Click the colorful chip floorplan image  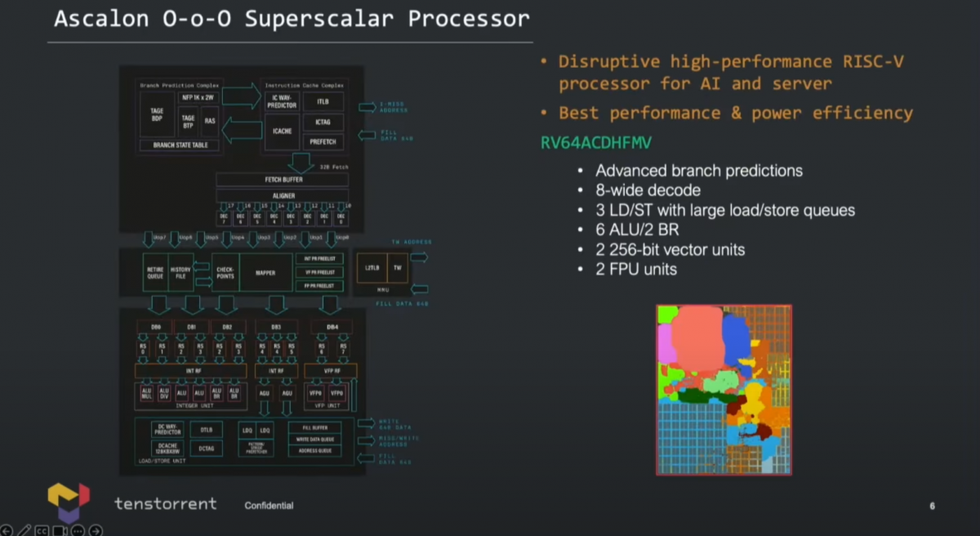(724, 390)
